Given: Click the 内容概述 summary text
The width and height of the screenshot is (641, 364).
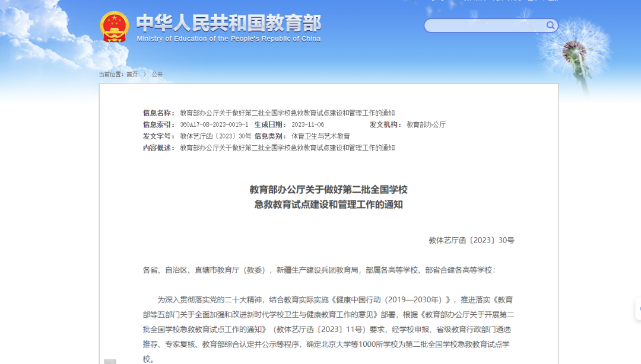Looking at the screenshot, I should 287,148.
